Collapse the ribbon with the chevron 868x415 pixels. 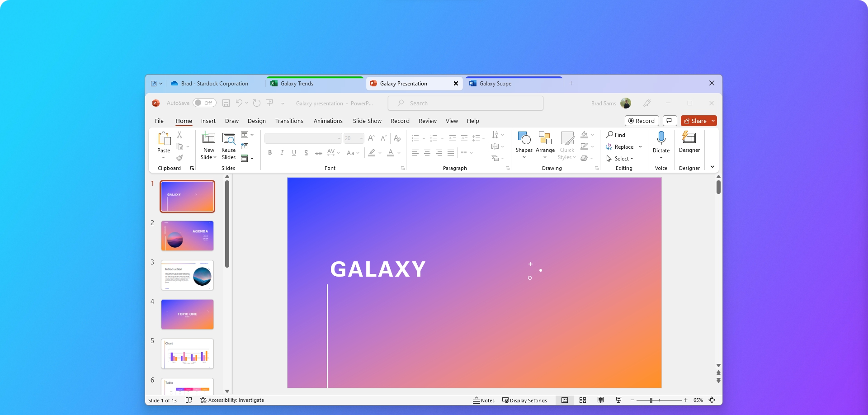(712, 167)
